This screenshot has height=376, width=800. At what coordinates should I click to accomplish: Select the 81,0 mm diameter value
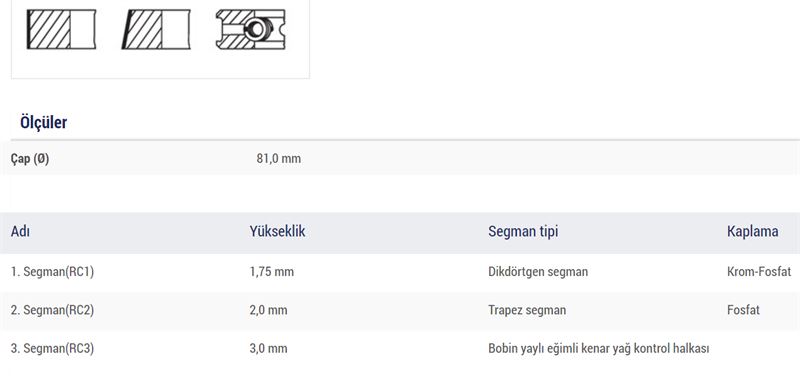[x=279, y=159]
